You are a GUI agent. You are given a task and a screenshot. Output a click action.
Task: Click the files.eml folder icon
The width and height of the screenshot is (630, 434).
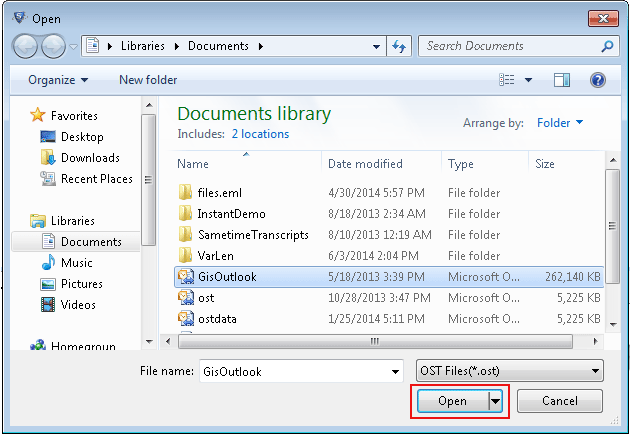185,192
